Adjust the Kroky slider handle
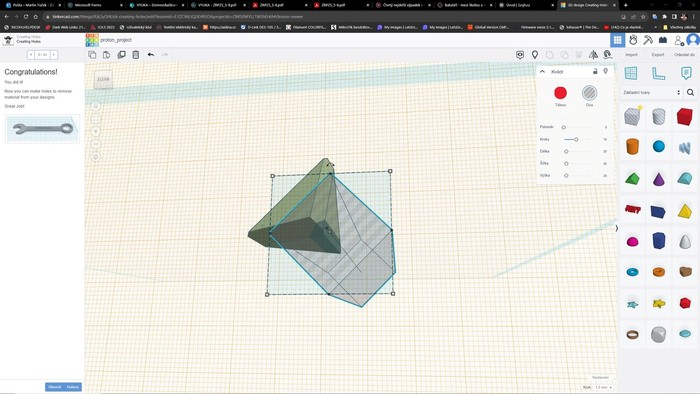 click(x=576, y=139)
